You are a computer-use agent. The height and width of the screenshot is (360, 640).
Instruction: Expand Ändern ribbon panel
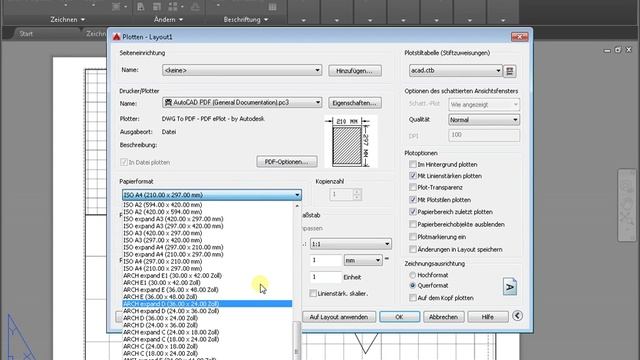[x=168, y=20]
